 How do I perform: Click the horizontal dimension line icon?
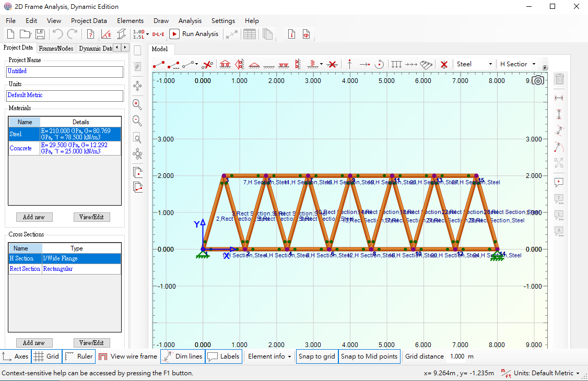[x=559, y=98]
